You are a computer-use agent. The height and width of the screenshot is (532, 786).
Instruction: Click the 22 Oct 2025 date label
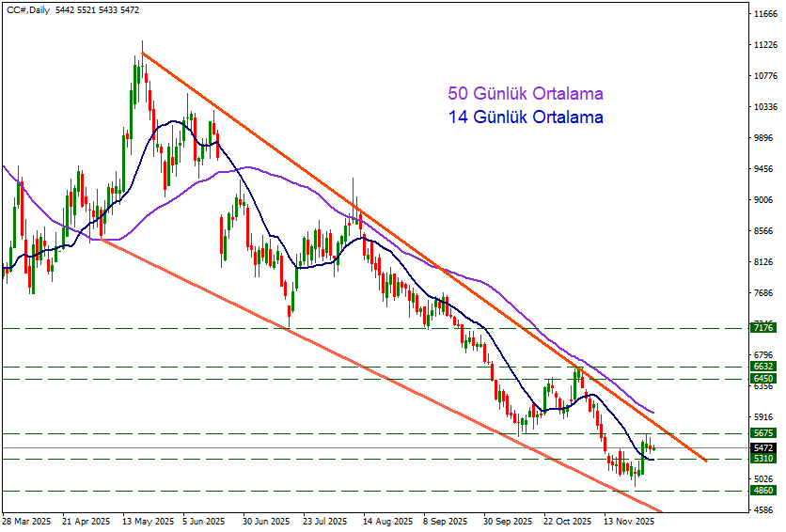click(x=569, y=520)
